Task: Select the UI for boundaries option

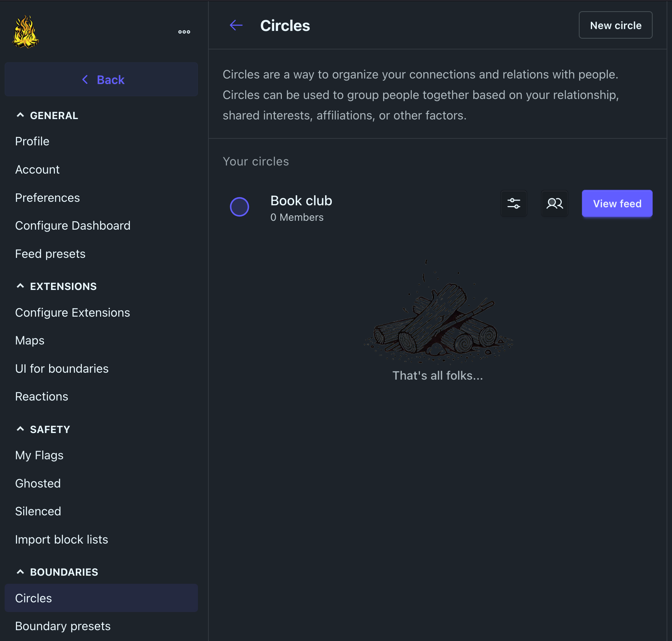Action: click(62, 368)
